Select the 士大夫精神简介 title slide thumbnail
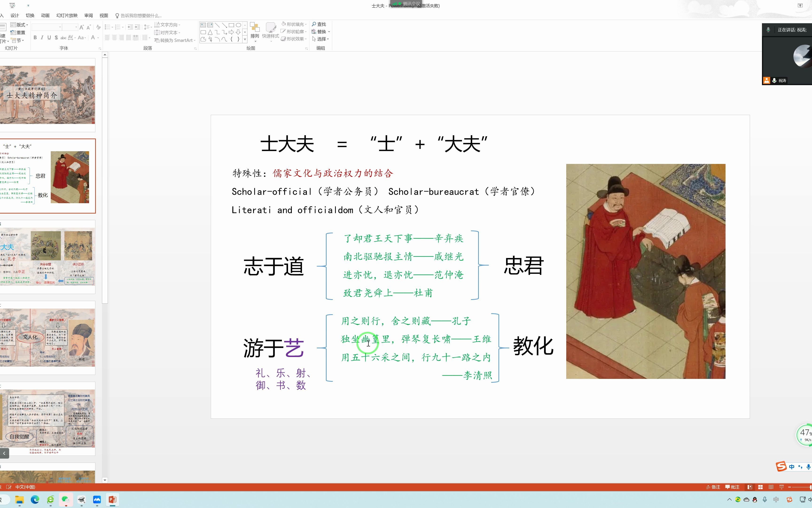This screenshot has height=508, width=812. [47, 95]
